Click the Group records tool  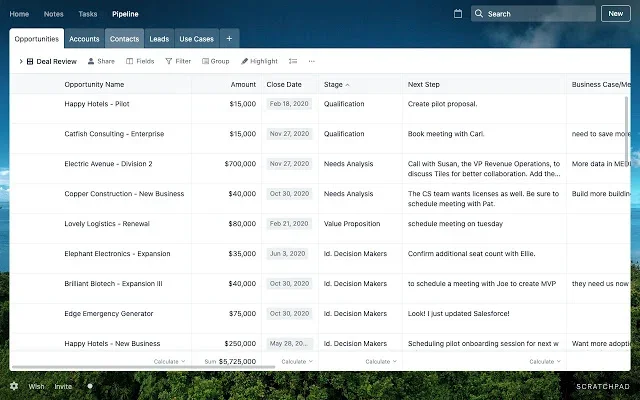pyautogui.click(x=215, y=61)
